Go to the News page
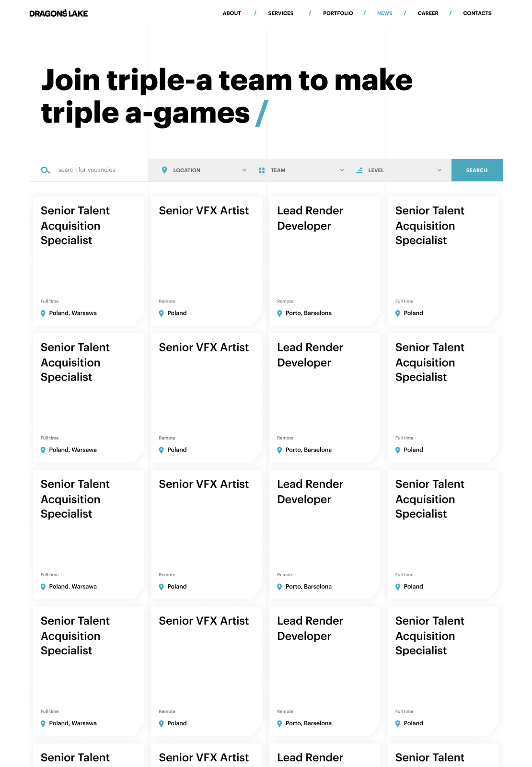This screenshot has height=767, width=532. pos(385,13)
